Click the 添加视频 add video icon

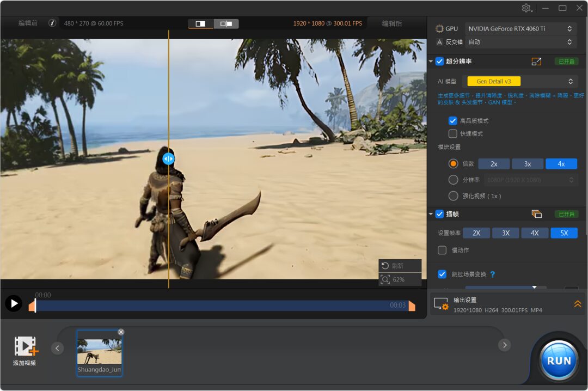[26, 346]
